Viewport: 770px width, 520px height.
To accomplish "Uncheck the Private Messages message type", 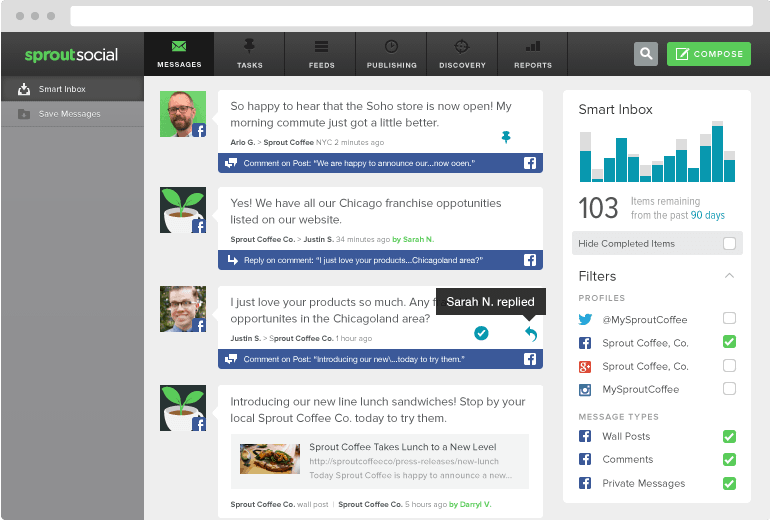I will (x=729, y=483).
